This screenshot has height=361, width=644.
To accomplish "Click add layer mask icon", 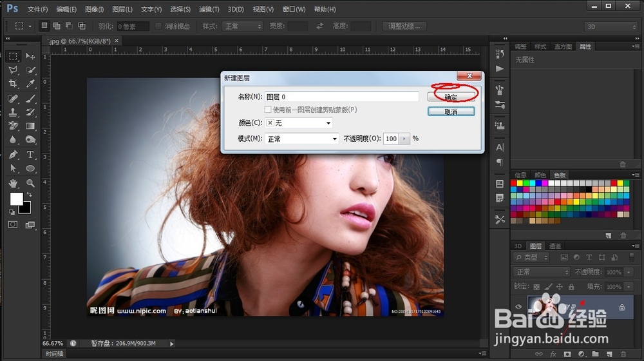I will click(567, 354).
